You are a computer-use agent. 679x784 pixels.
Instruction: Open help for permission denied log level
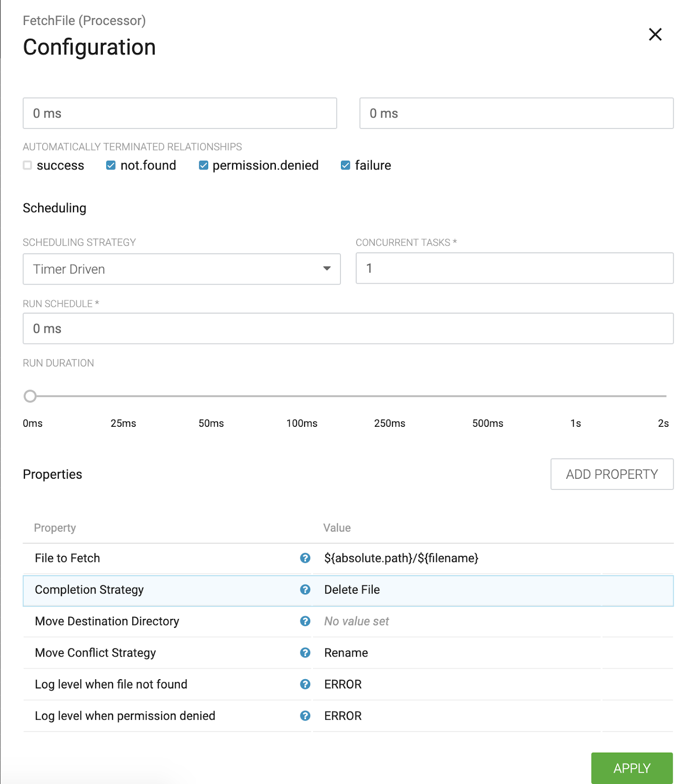click(305, 716)
